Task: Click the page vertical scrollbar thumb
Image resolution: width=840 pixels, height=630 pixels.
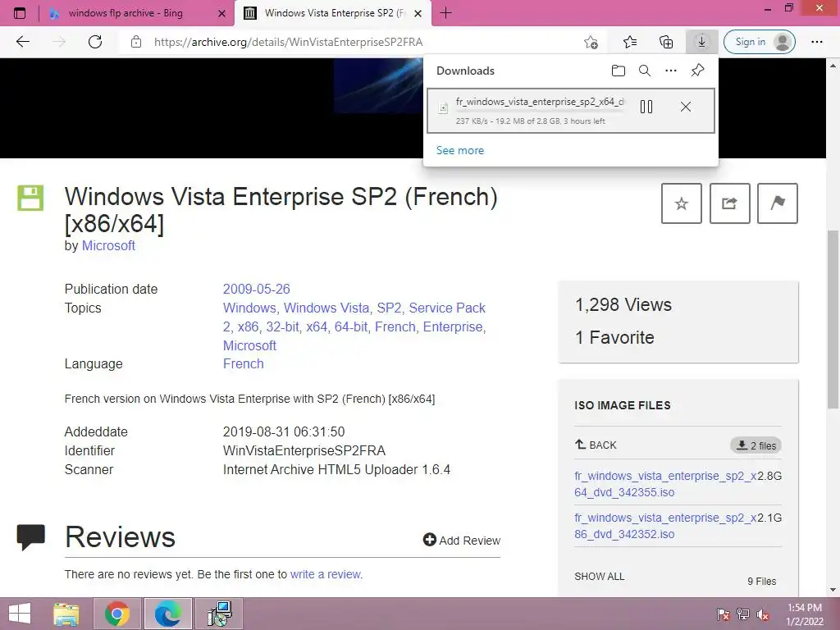Action: point(833,319)
